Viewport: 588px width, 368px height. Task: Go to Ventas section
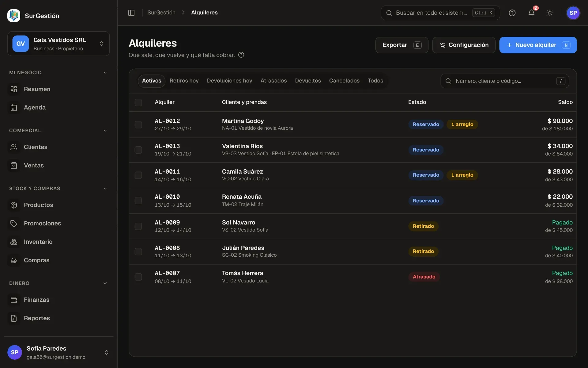click(58, 165)
